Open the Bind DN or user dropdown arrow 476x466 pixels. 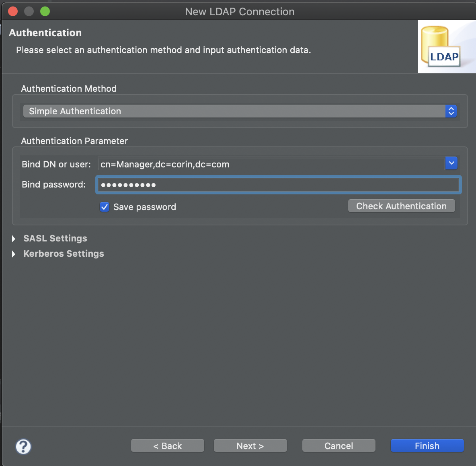pos(451,163)
